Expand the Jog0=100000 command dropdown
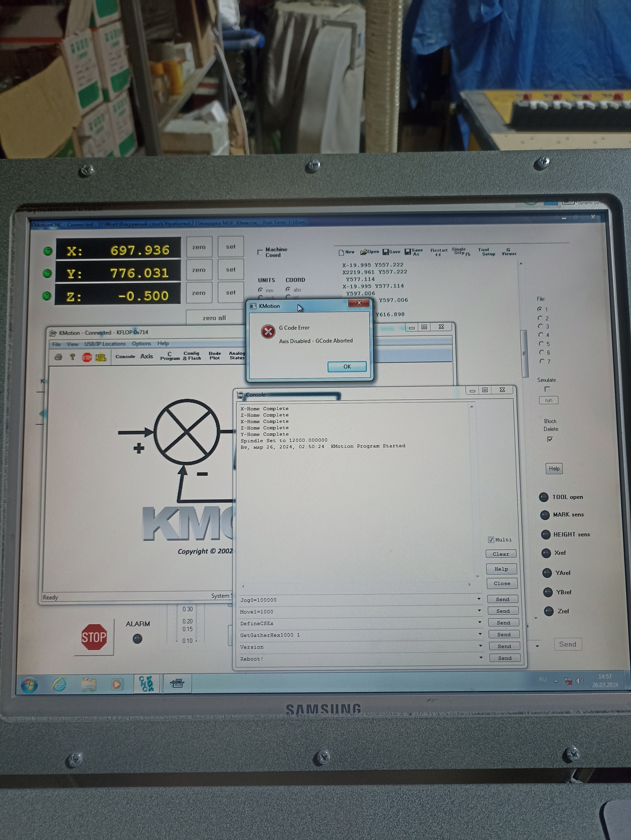 [x=479, y=599]
